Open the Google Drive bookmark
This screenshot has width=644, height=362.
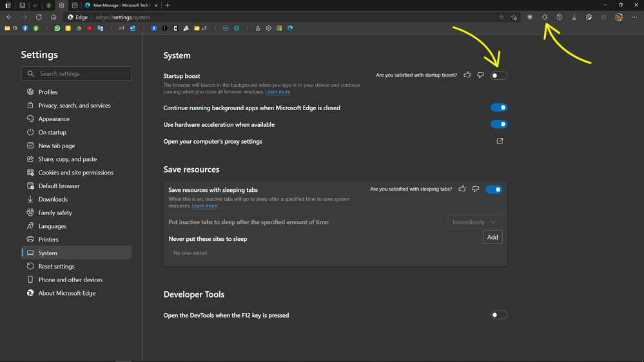point(79,28)
